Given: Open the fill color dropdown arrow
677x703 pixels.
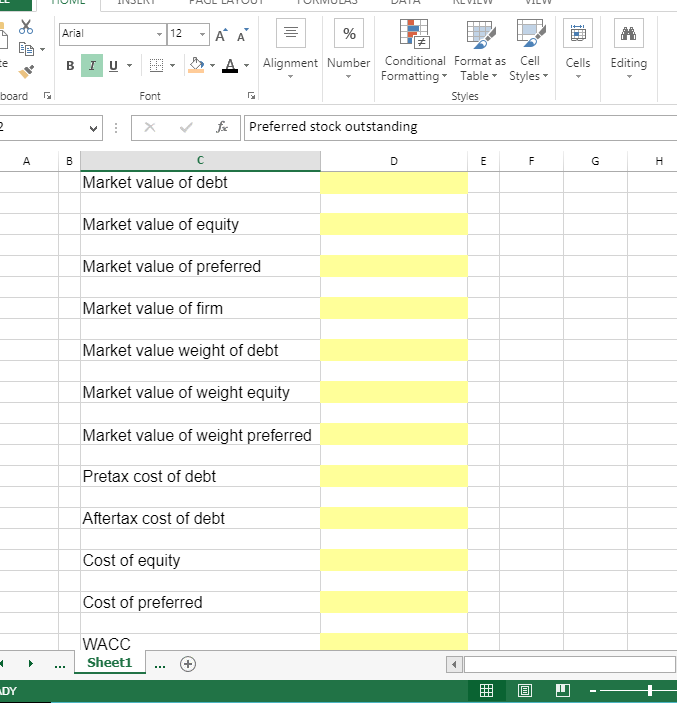Looking at the screenshot, I should pyautogui.click(x=212, y=66).
